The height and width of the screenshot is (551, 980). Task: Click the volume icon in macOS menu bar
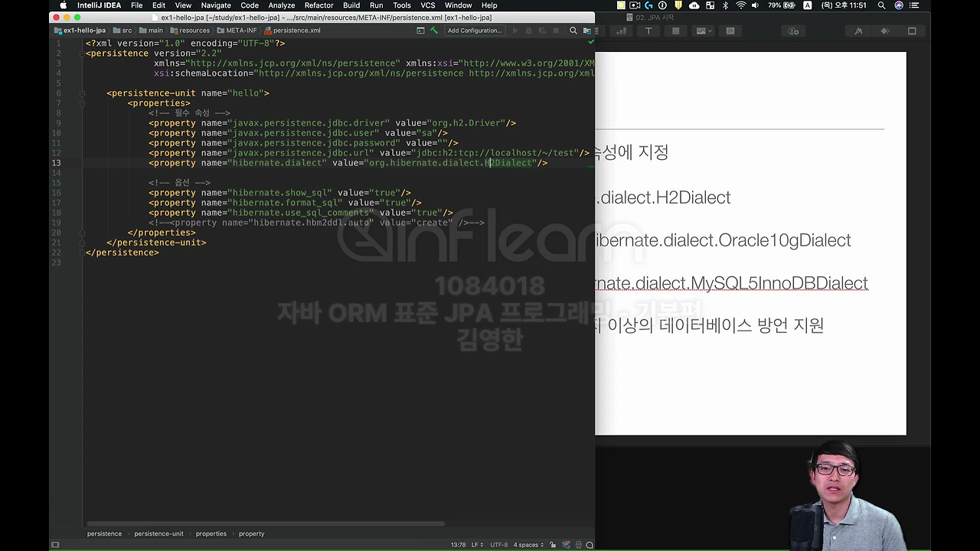point(757,5)
